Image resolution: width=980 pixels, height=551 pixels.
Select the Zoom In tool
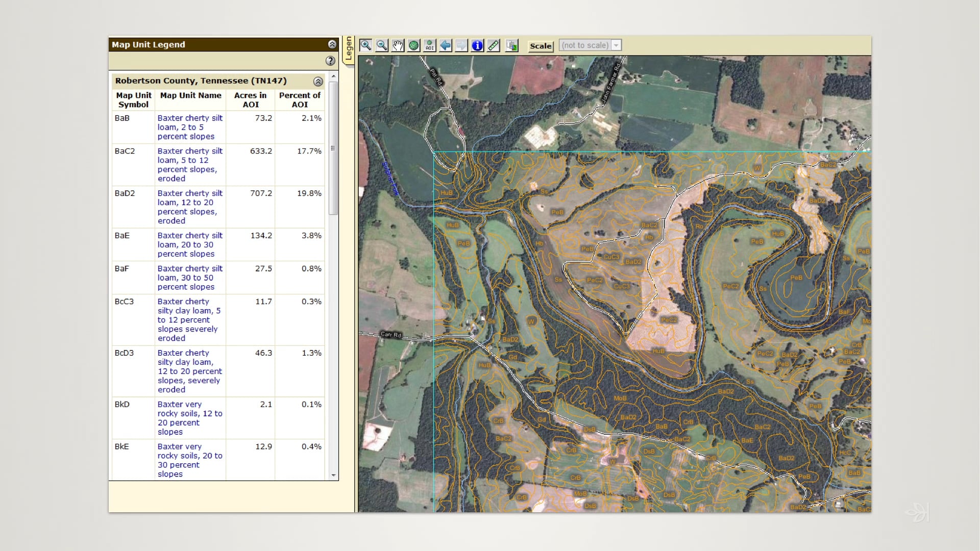coord(366,45)
